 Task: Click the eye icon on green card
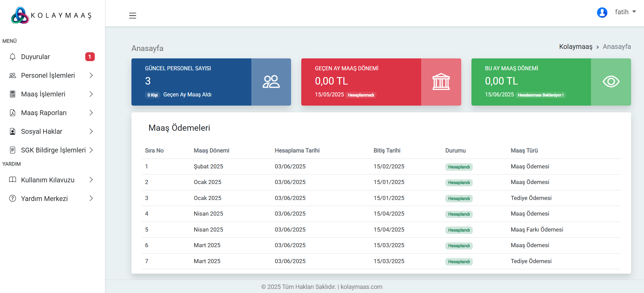point(611,82)
